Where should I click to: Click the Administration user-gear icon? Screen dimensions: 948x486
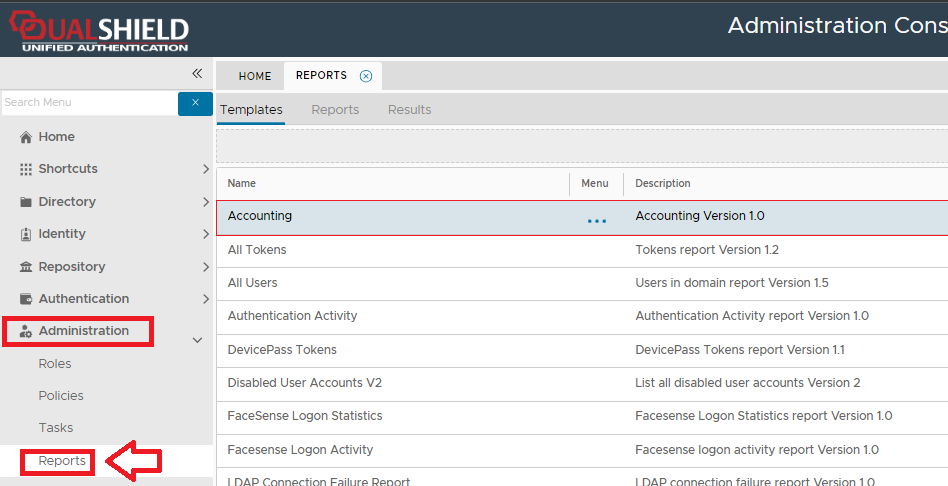point(26,331)
